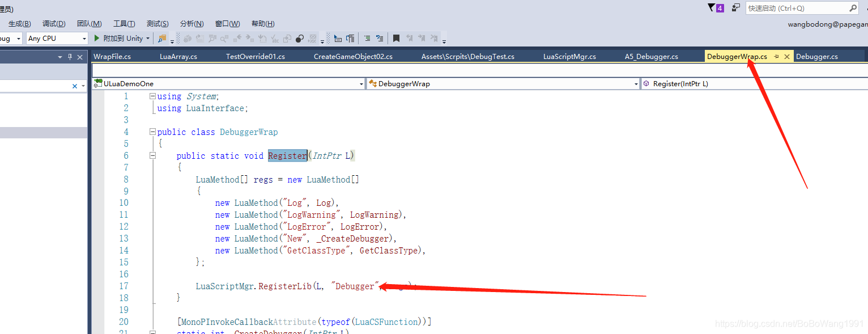Open the 窗口(W) menu
The height and width of the screenshot is (334, 868).
tap(228, 24)
